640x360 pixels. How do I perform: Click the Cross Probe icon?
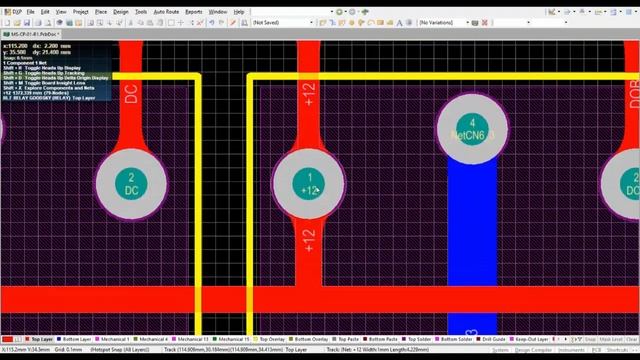(x=233, y=23)
